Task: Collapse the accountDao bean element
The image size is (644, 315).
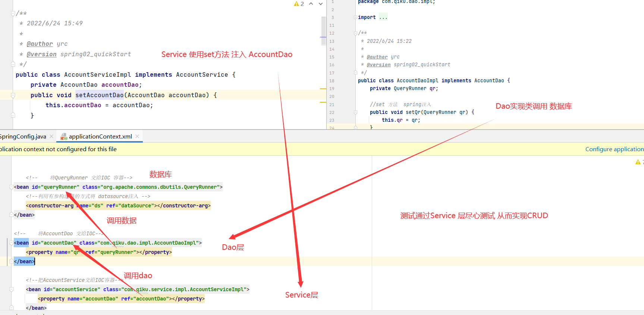Action: click(x=12, y=243)
